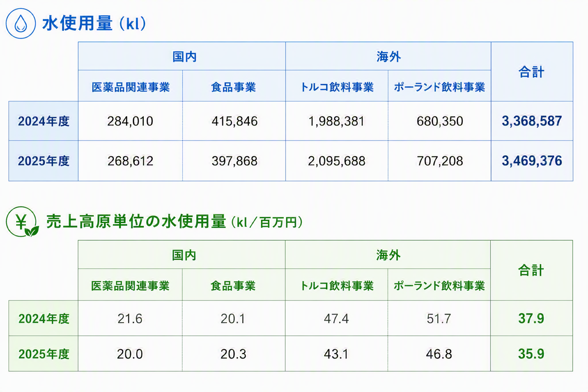The image size is (588, 392).
Task: Select the green table 食品事業 column header
Action: (x=234, y=285)
